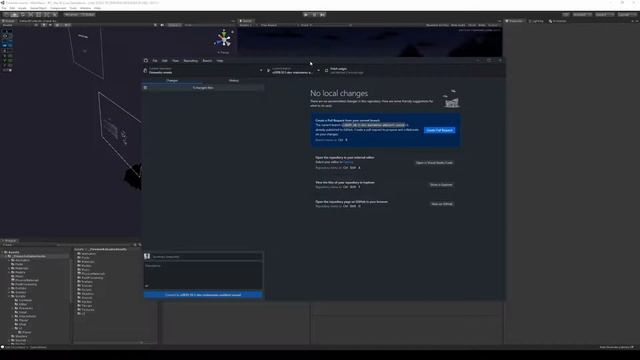Image resolution: width=640 pixels, height=360 pixels.
Task: Open the Unity Layout dropdown
Action: coord(627,15)
